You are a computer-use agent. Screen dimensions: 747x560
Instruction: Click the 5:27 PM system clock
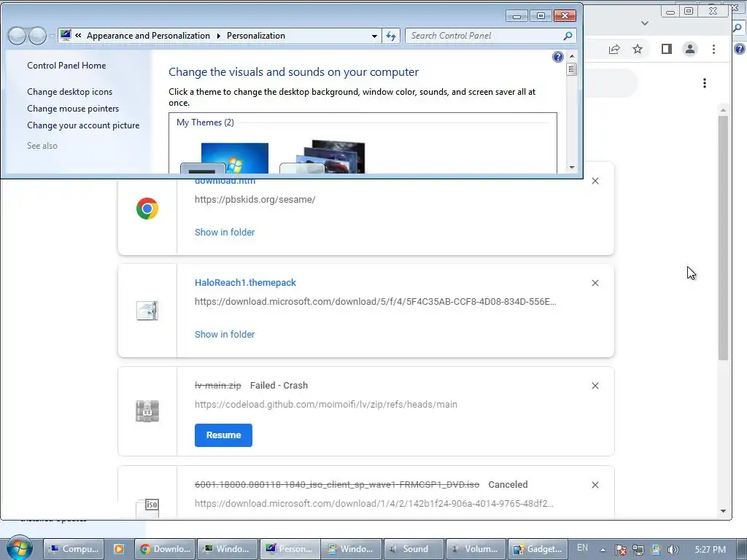[710, 550]
